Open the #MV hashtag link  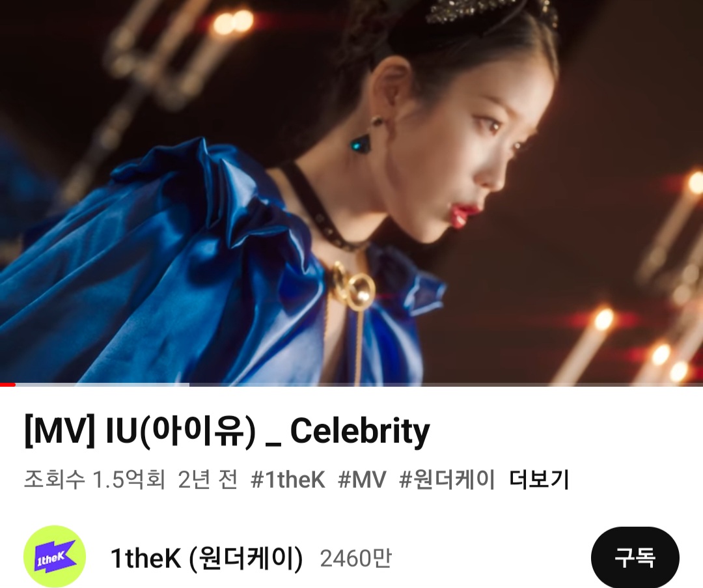362,479
